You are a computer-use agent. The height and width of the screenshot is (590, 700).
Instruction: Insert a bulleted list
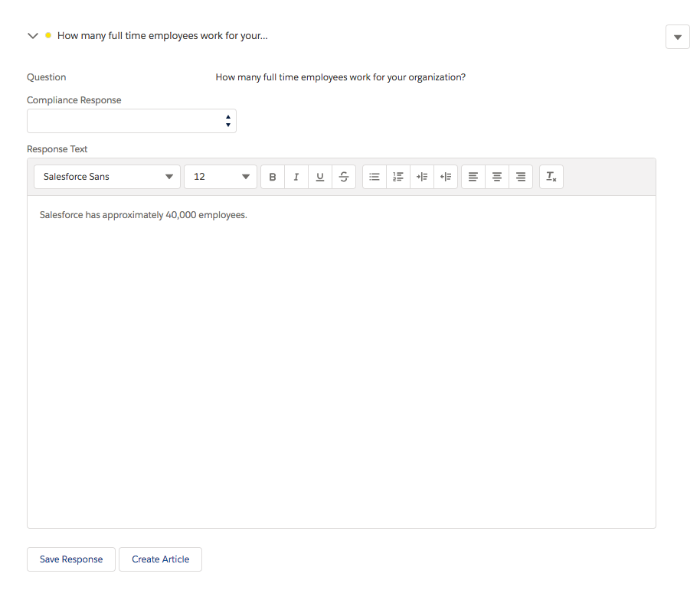tap(375, 177)
